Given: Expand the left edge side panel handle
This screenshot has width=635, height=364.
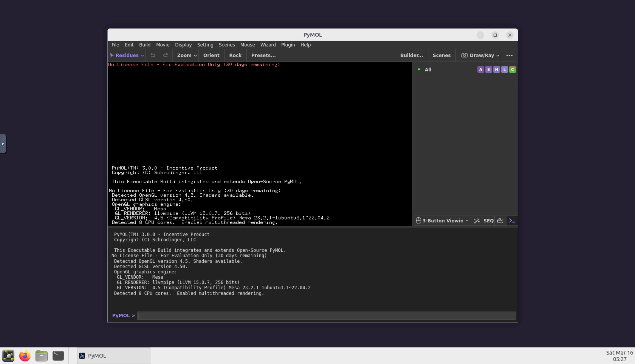Looking at the screenshot, I should coord(3,144).
